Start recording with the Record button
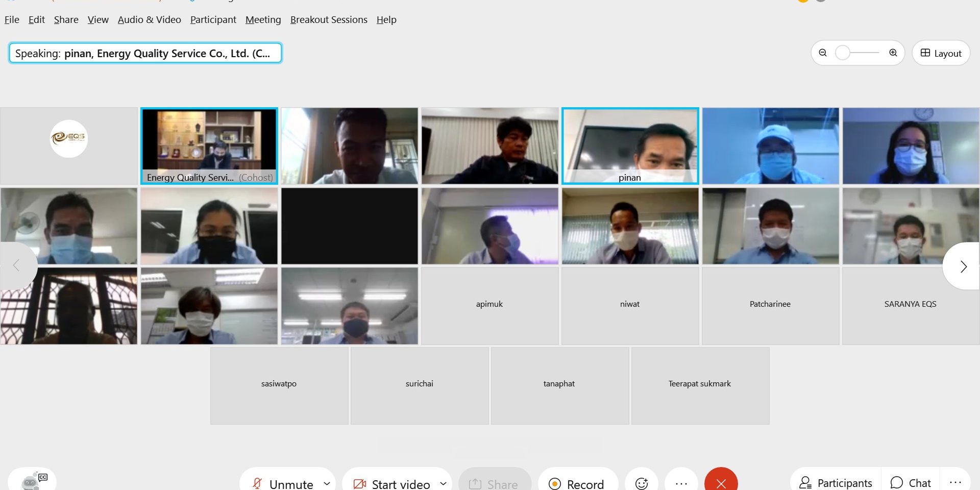980x490 pixels. [x=577, y=483]
